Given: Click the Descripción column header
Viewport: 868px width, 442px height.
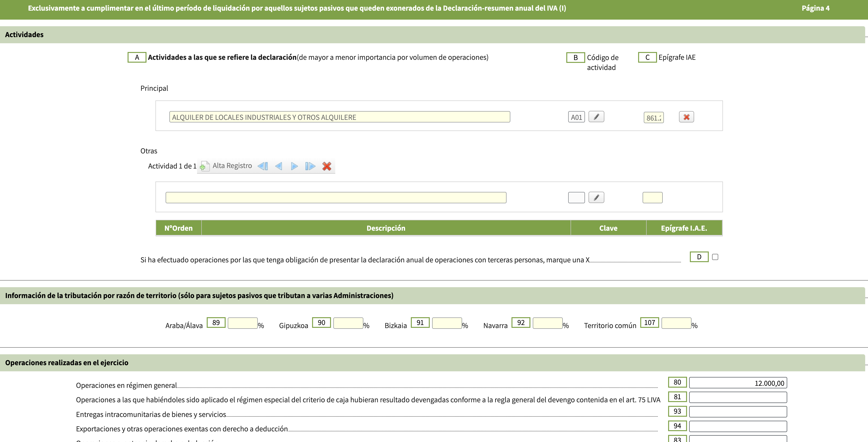Looking at the screenshot, I should click(386, 228).
